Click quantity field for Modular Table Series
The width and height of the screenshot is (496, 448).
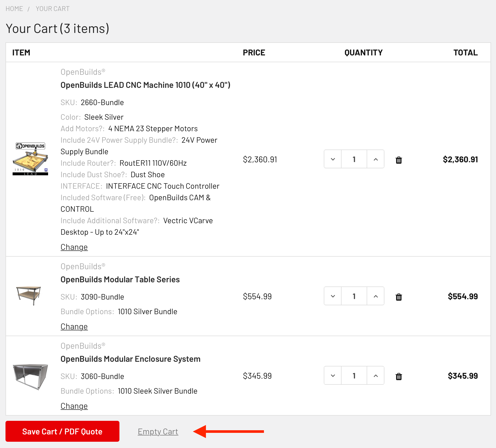click(354, 296)
